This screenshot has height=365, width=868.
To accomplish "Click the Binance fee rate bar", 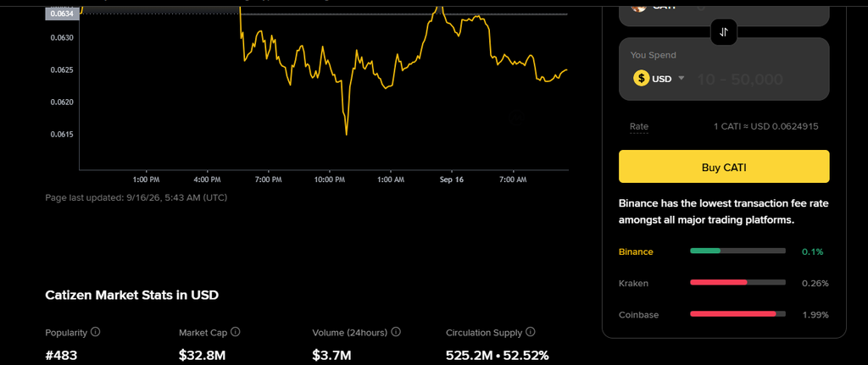I will click(x=737, y=251).
